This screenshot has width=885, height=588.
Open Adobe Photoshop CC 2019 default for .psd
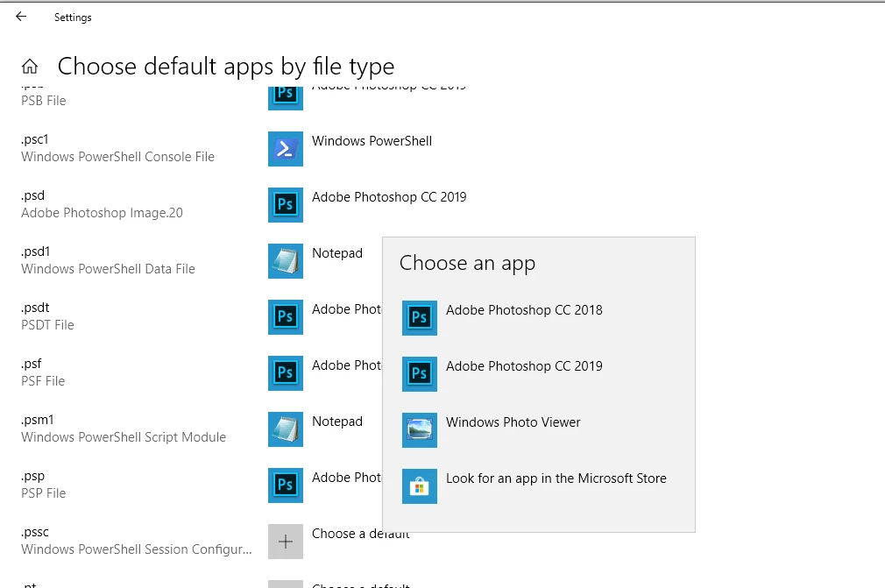pyautogui.click(x=389, y=197)
